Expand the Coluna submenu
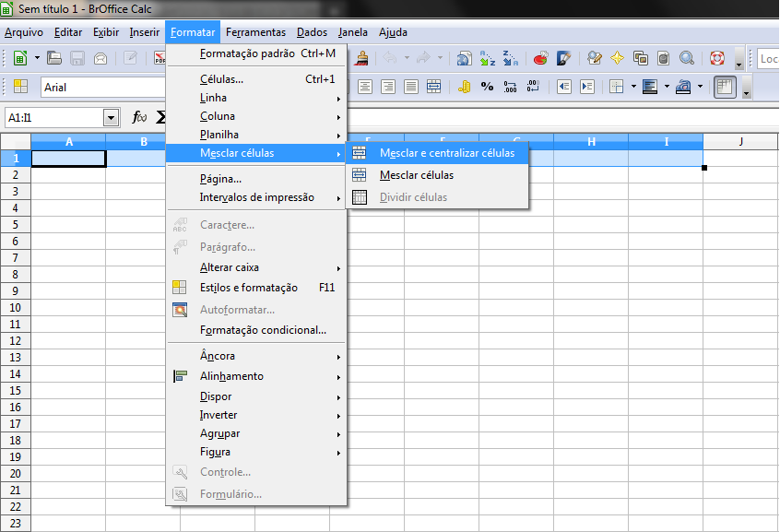This screenshot has width=780, height=532. (x=256, y=116)
